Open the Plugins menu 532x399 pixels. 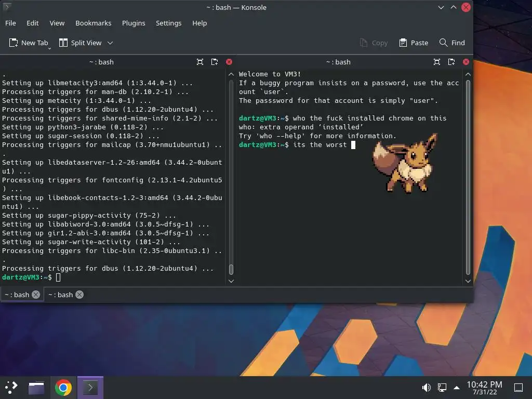134,23
